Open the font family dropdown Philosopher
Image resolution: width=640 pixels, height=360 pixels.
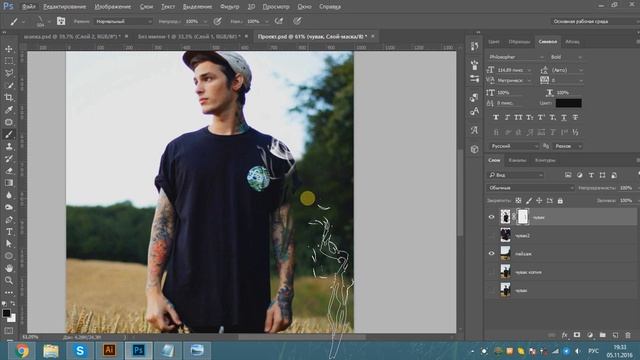[516, 57]
